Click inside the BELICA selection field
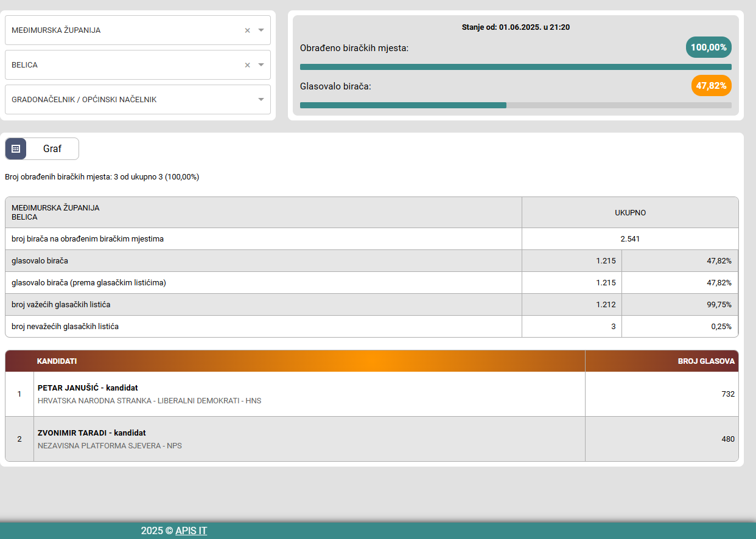The width and height of the screenshot is (756, 539). click(x=122, y=65)
